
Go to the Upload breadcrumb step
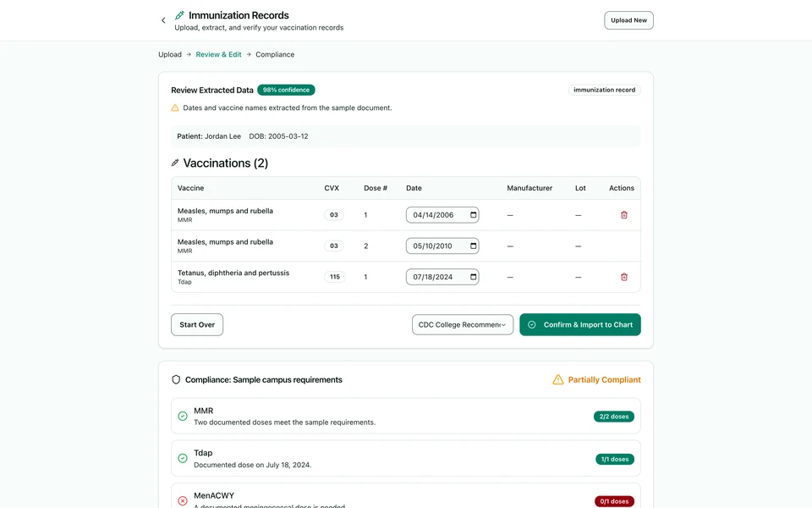click(170, 54)
